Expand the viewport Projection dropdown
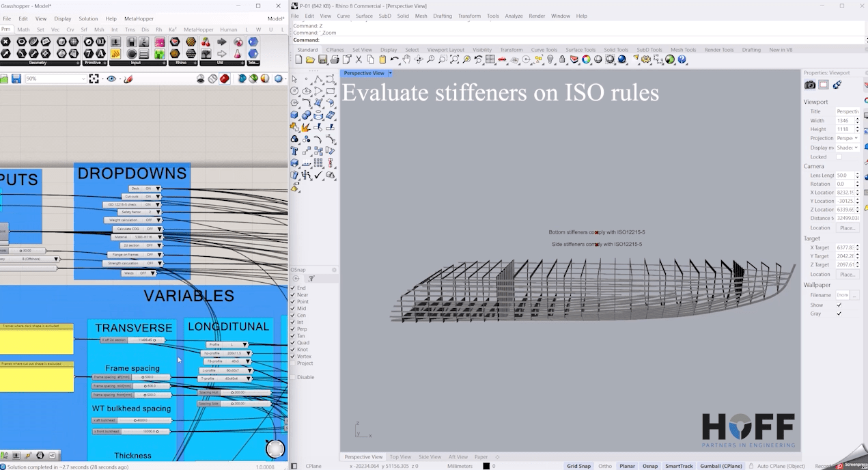 pos(848,138)
